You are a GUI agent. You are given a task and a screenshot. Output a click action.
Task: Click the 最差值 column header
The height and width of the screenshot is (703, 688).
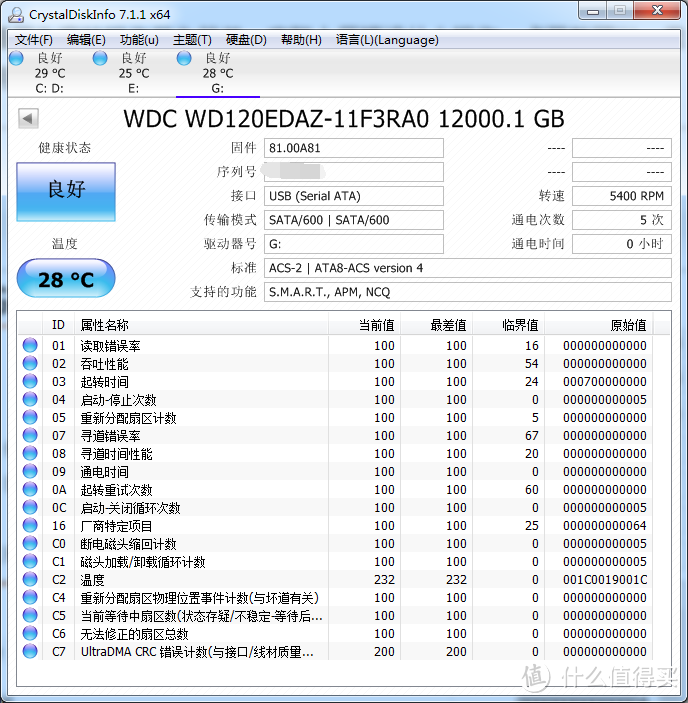tap(437, 325)
